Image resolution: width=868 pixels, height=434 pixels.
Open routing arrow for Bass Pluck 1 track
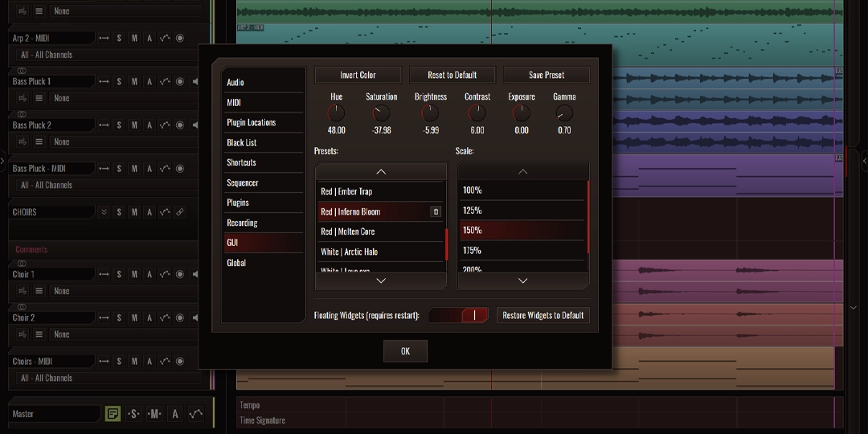coord(104,81)
